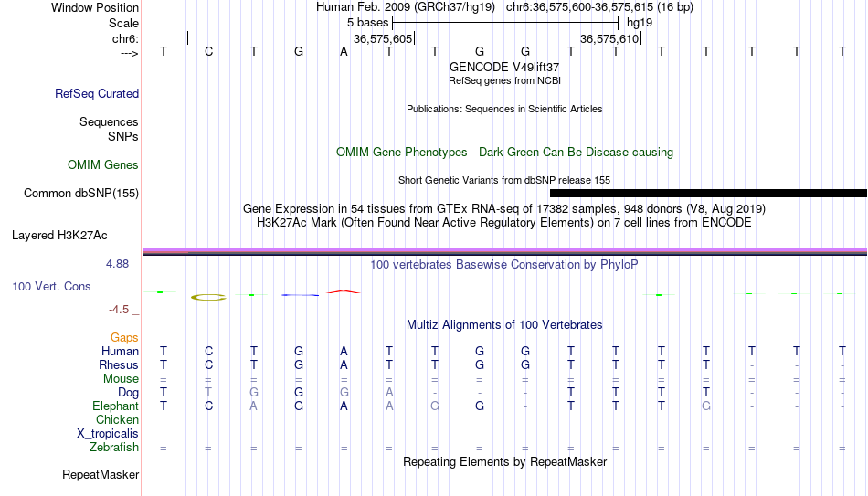Open Repeating Elements by RepeatMasker title

[504, 462]
